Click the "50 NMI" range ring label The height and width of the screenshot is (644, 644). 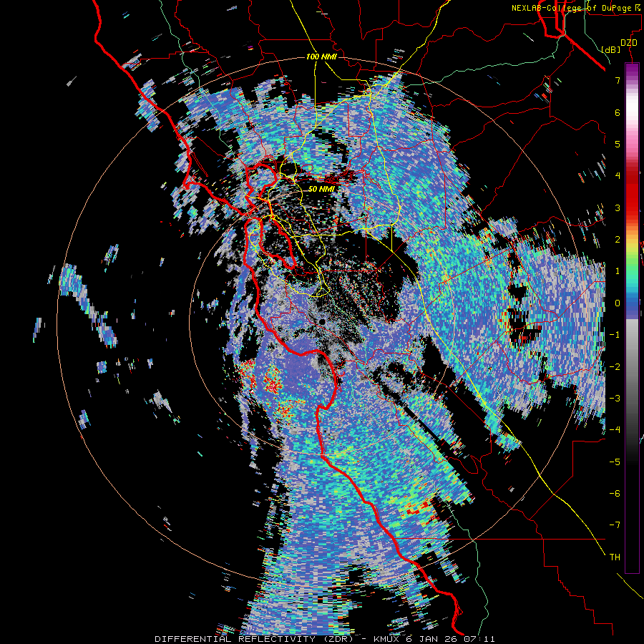[321, 189]
